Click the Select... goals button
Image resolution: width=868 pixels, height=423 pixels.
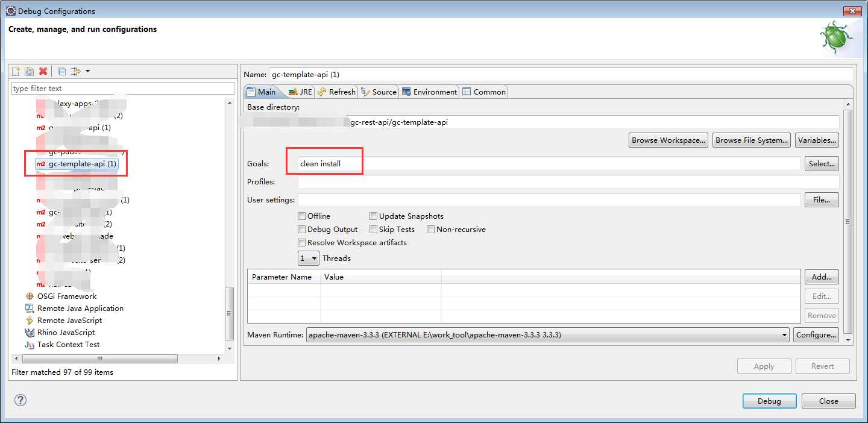click(x=822, y=163)
